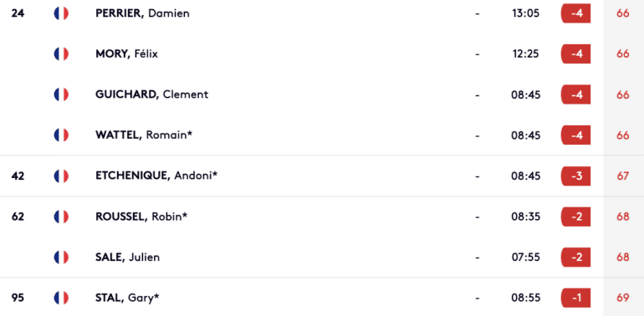Click the French flag next to MORY, Félix

[x=61, y=54]
